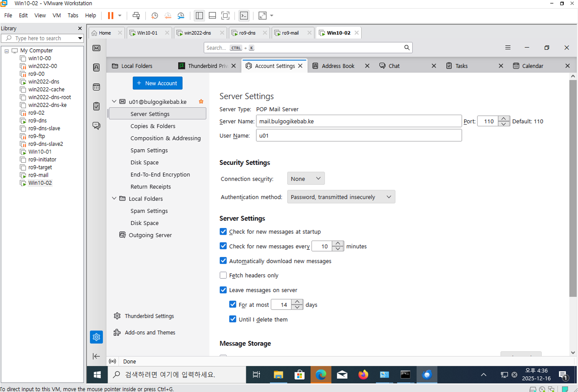
Task: Click the Thunderbird taskbar icon
Action: tap(427, 375)
